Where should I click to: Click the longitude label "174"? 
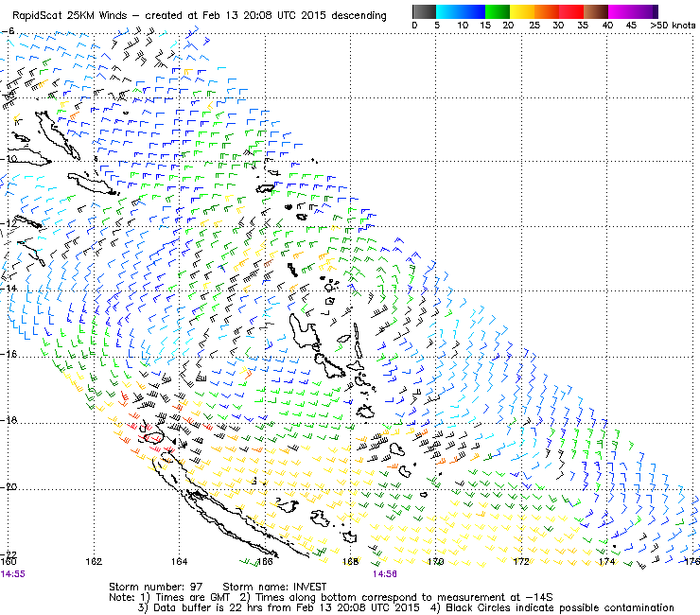(x=606, y=561)
